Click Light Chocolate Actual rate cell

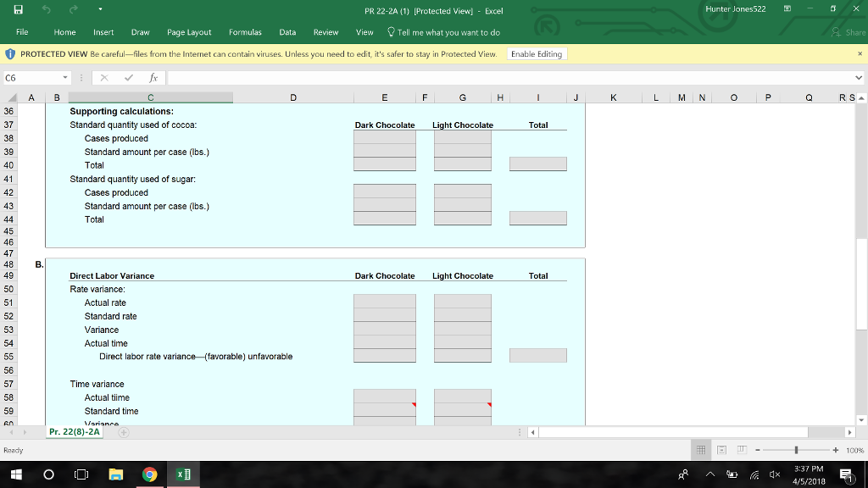(463, 302)
